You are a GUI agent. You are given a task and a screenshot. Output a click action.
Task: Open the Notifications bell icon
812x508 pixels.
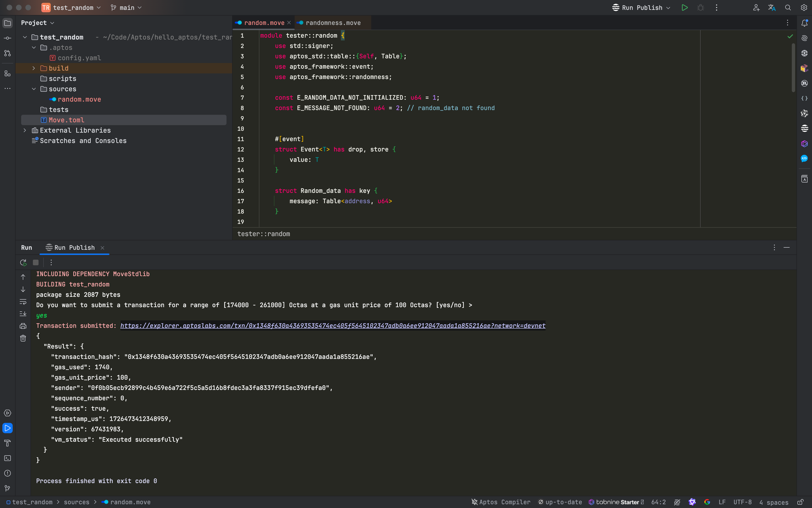click(x=804, y=23)
